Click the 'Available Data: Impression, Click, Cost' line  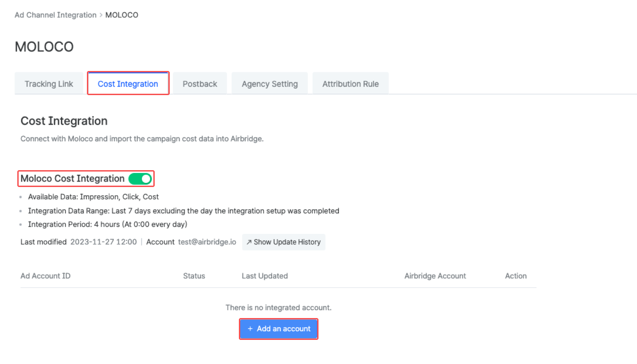pyautogui.click(x=93, y=197)
